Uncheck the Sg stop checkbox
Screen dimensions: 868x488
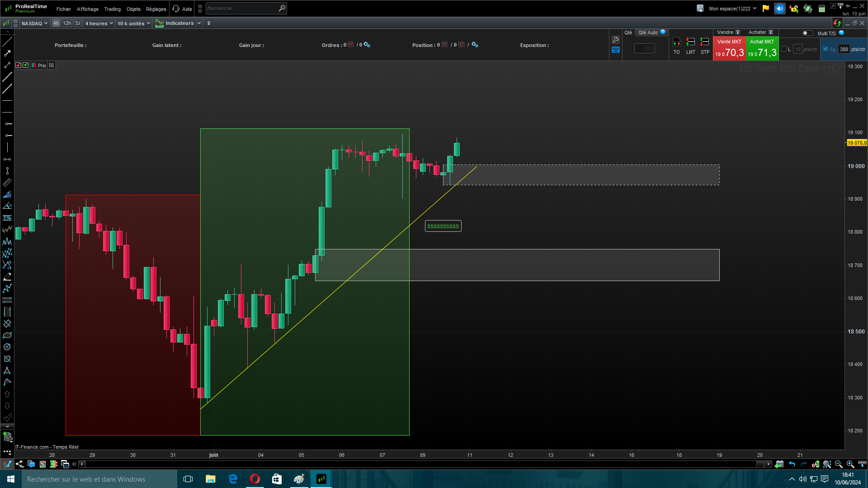pos(826,49)
